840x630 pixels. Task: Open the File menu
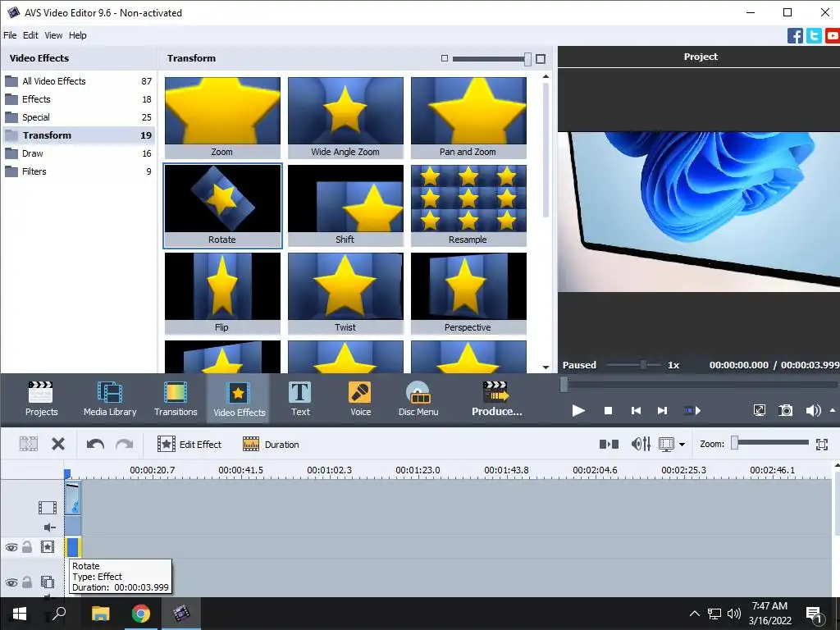tap(10, 35)
